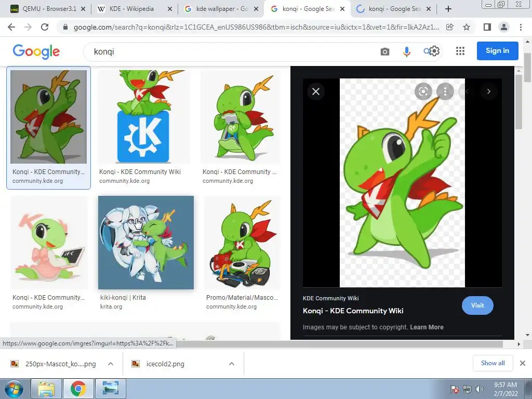532x399 pixels.
Task: Select Konqi with computer parts thumbnail
Action: pyautogui.click(x=243, y=243)
